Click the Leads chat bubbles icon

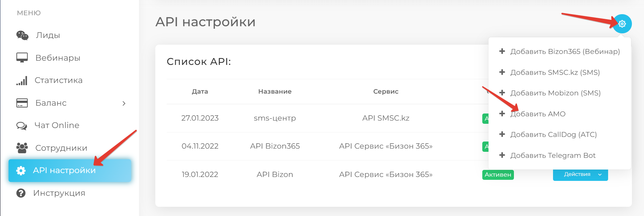tap(22, 35)
